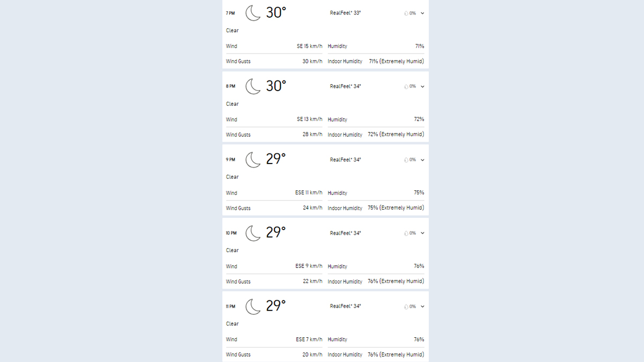Image resolution: width=644 pixels, height=362 pixels.
Task: Expand the 9 PM hourly forecast chevron
Action: click(422, 160)
